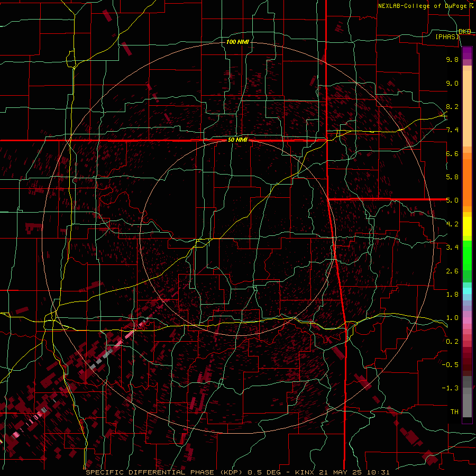
Task: Click the 5.0 value on the color scale
Action: pyautogui.click(x=452, y=200)
